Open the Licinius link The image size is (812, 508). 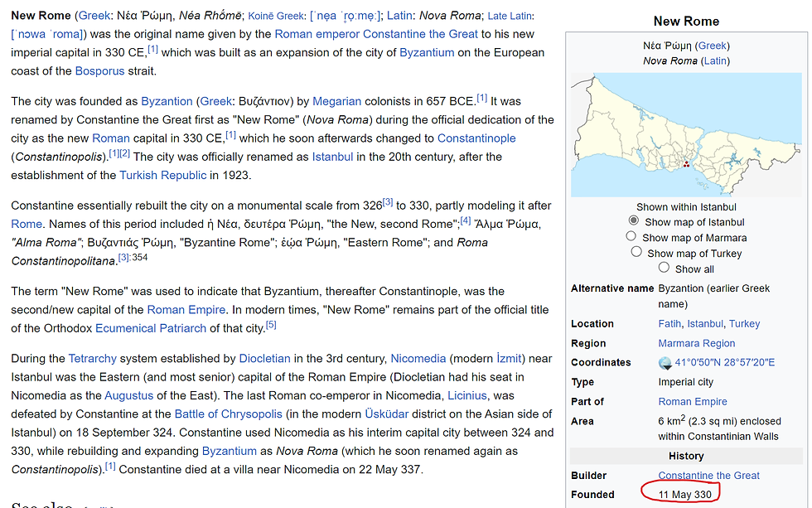tap(467, 395)
